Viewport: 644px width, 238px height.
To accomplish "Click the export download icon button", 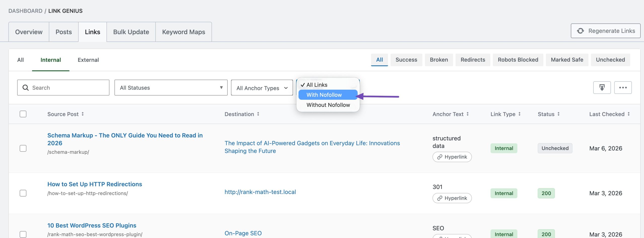I will click(601, 87).
